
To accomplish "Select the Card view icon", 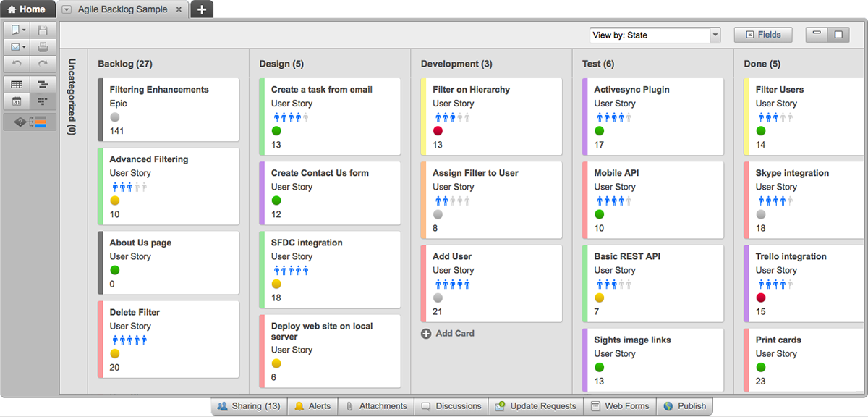I will click(x=43, y=101).
